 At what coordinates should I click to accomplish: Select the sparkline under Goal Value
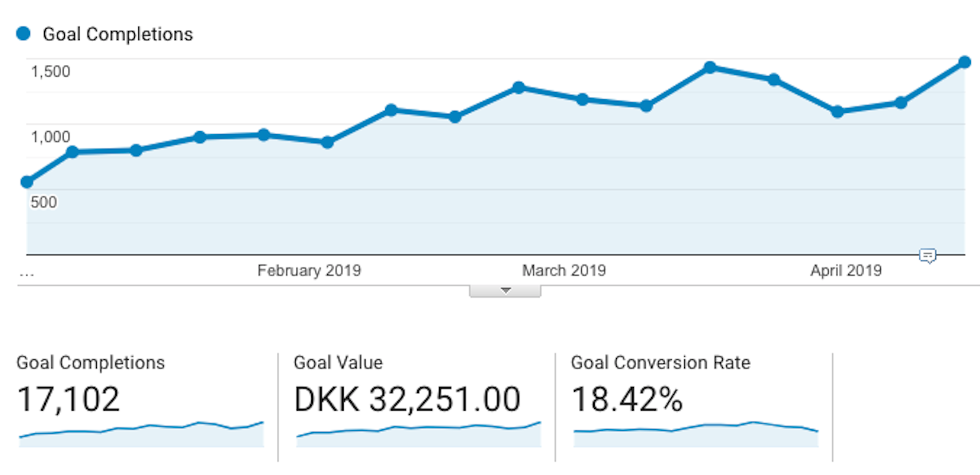418,433
